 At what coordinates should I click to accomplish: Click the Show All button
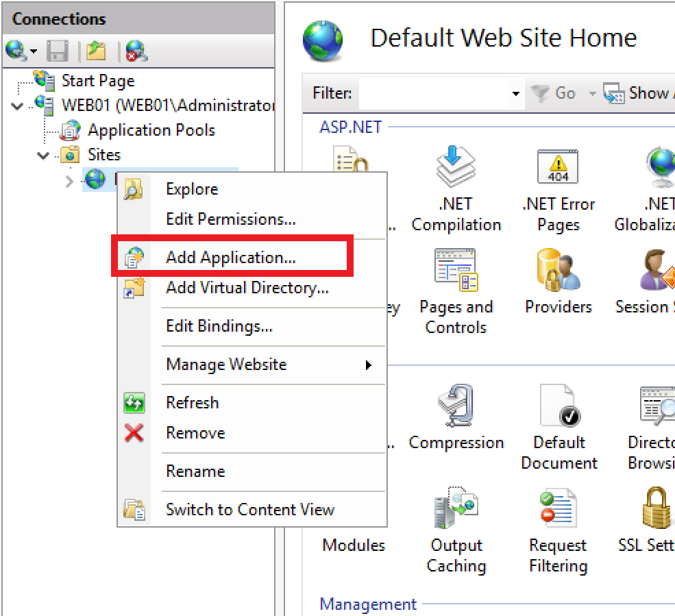638,93
